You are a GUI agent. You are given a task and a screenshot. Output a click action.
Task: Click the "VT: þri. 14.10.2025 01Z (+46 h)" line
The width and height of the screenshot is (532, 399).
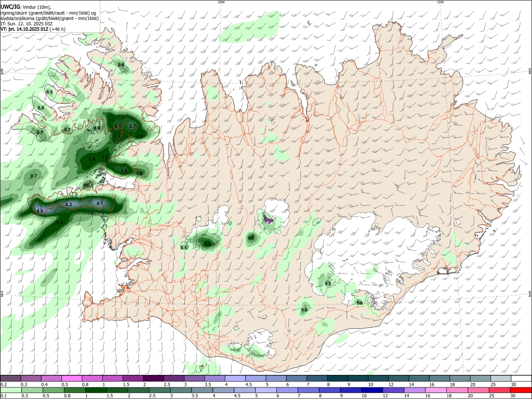pos(33,29)
